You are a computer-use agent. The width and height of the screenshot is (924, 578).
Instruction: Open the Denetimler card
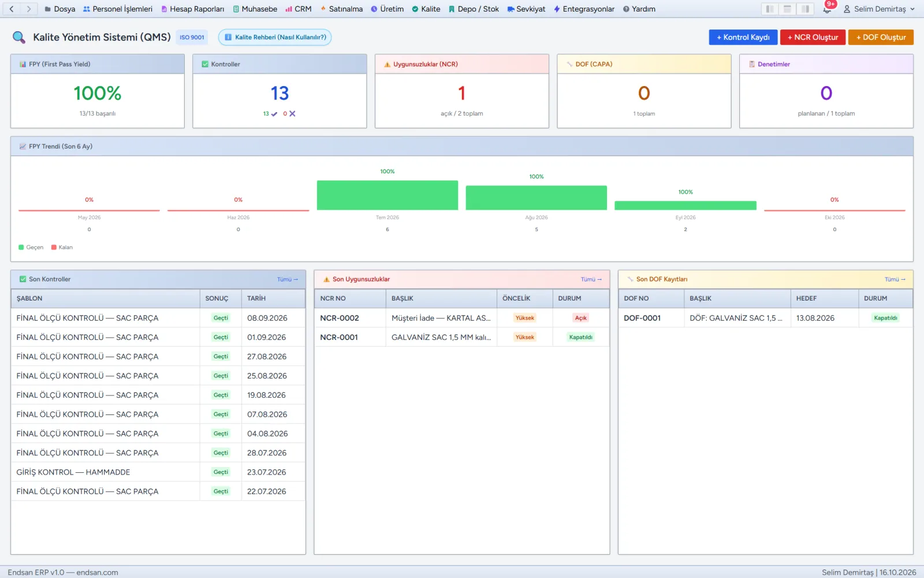[826, 91]
